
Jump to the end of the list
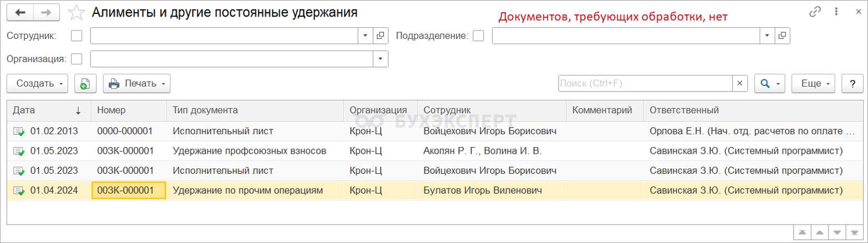tap(854, 232)
